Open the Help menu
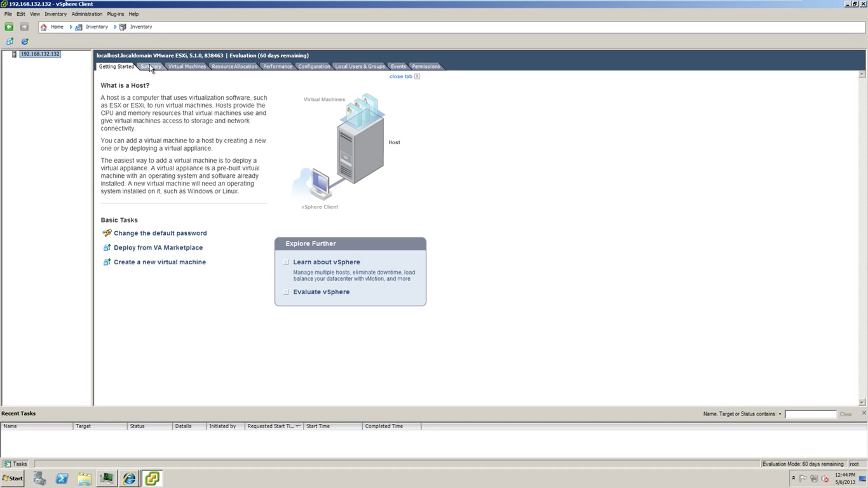868x488 pixels. click(x=133, y=14)
